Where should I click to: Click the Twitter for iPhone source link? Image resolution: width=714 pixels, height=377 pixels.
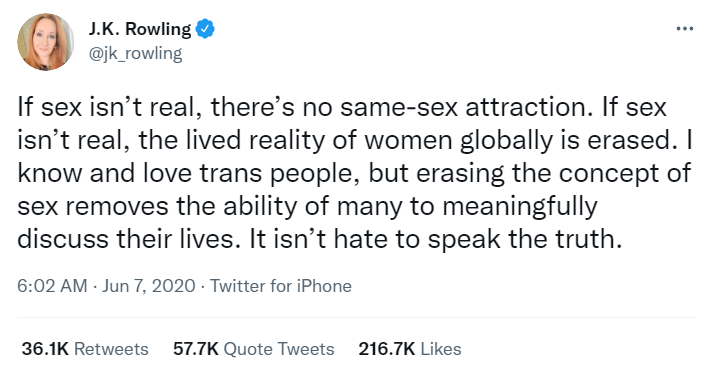click(x=280, y=286)
